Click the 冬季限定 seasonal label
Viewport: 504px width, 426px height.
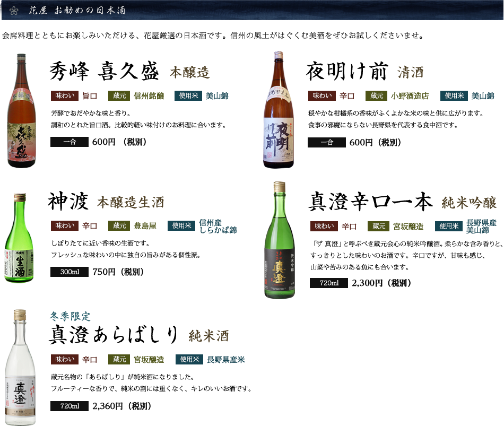pos(70,316)
